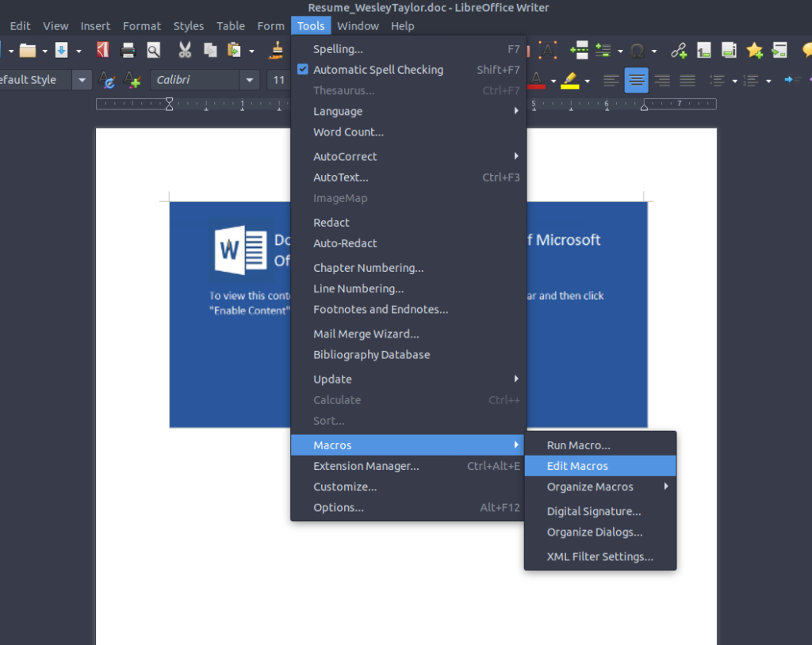This screenshot has height=645, width=812.
Task: Select Edit Macros in submenu
Action: pos(600,466)
